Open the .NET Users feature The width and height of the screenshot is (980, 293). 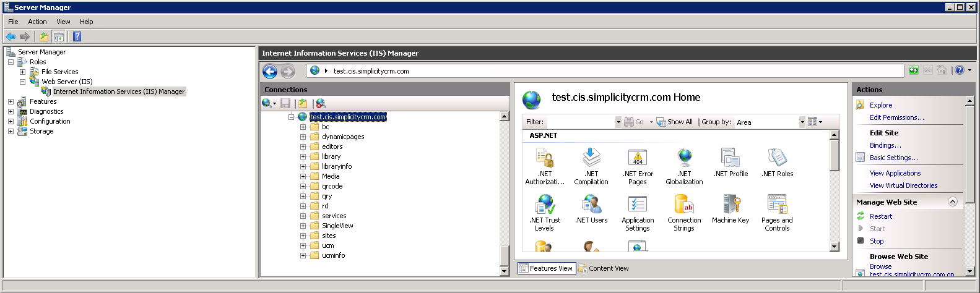[x=591, y=209]
